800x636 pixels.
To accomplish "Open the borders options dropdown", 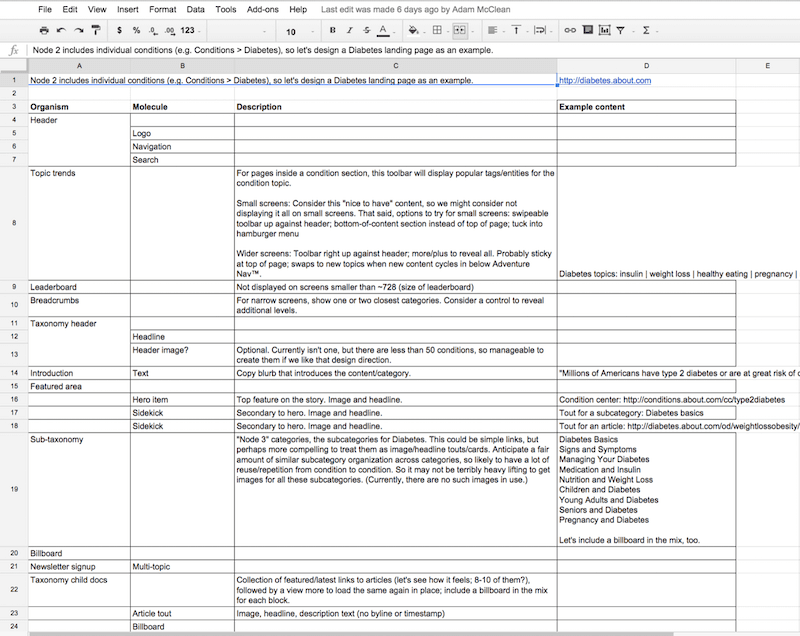I will (447, 31).
